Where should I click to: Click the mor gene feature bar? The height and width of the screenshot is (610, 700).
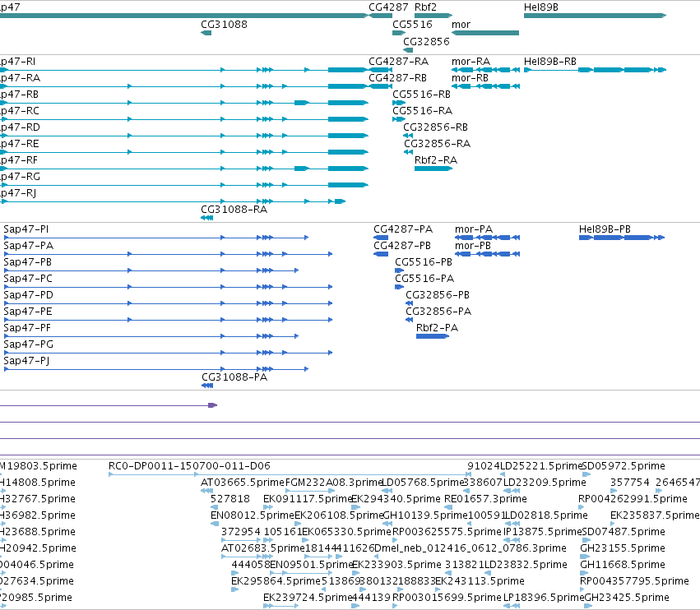(485, 33)
